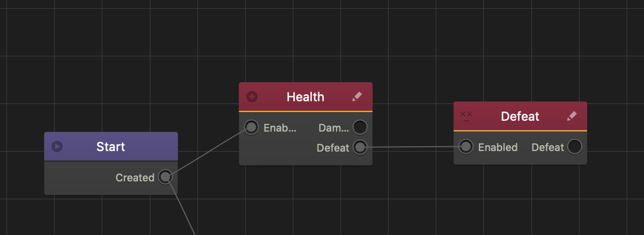Open the Defeat node editor via pencil icon
644x235 pixels.
tap(572, 116)
